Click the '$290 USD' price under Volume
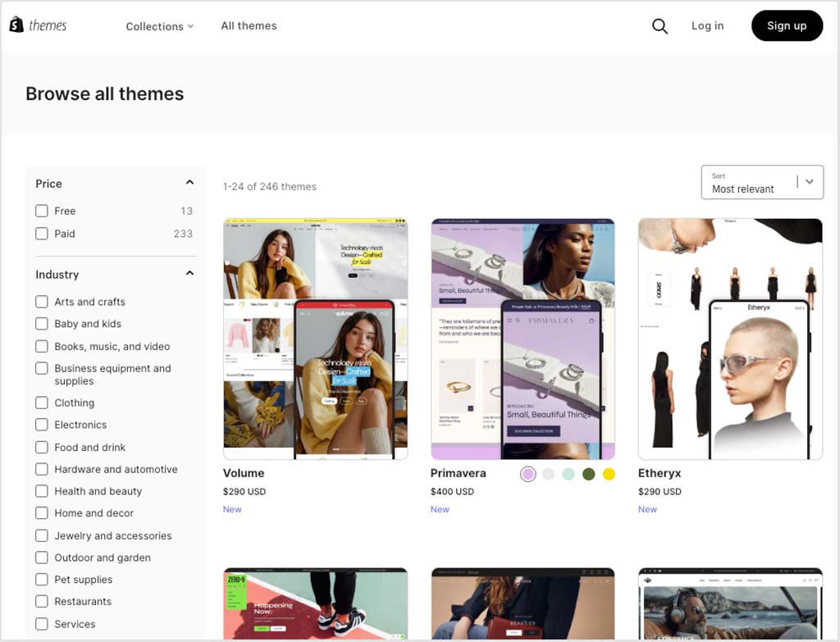840x642 pixels. point(244,491)
